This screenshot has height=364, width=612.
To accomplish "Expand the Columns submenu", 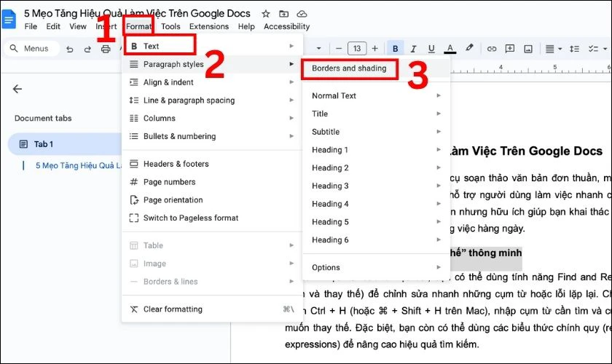I will (x=212, y=118).
